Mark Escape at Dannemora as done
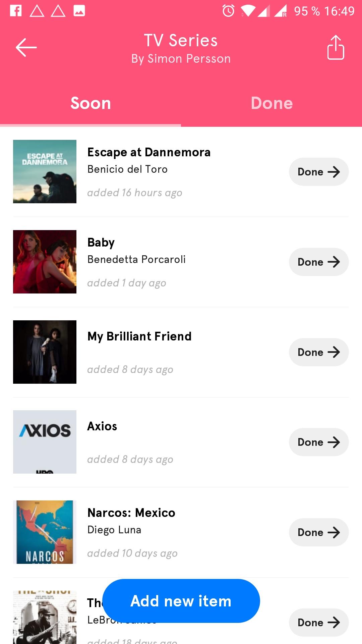This screenshot has width=362, height=644. click(x=319, y=172)
